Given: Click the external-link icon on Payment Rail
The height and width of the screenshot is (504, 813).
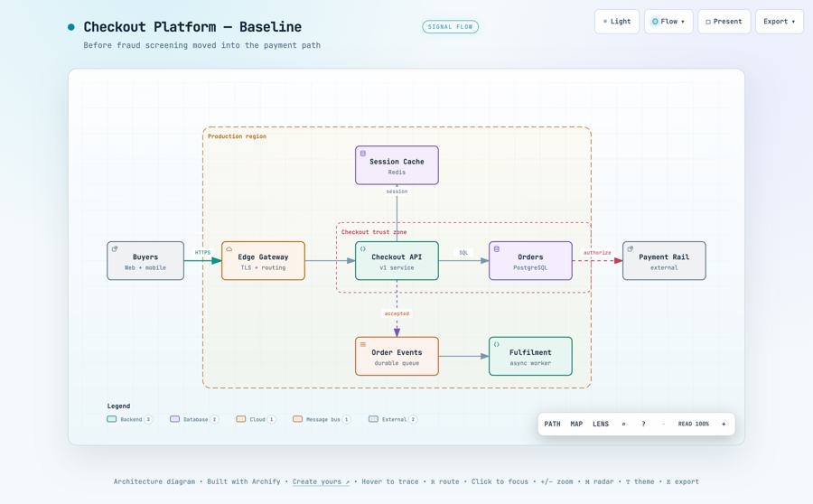Looking at the screenshot, I should coord(630,249).
